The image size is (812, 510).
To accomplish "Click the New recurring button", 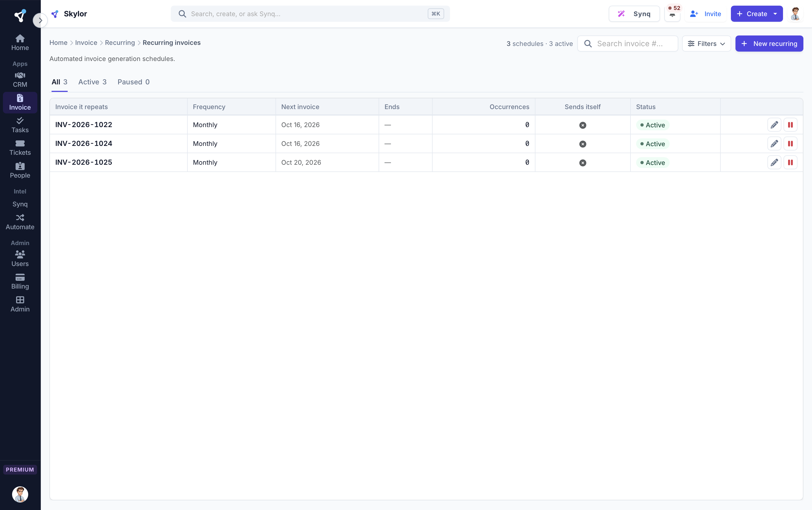I will point(769,44).
